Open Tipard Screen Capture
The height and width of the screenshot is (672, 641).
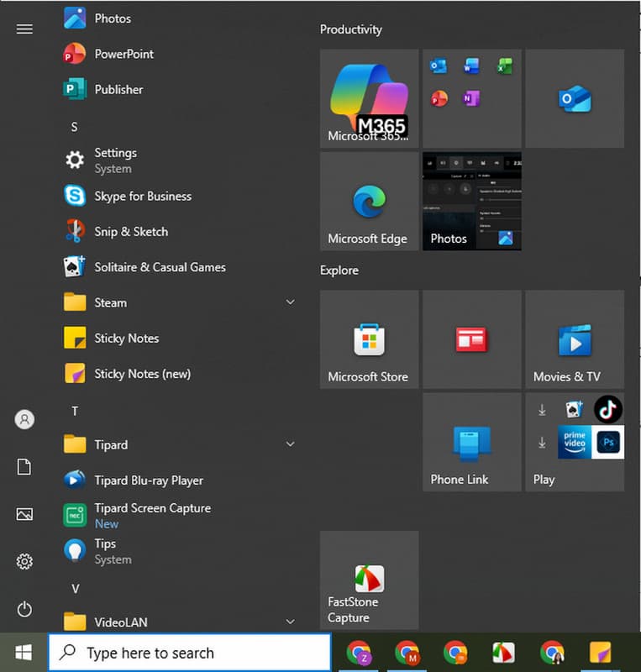point(180,516)
